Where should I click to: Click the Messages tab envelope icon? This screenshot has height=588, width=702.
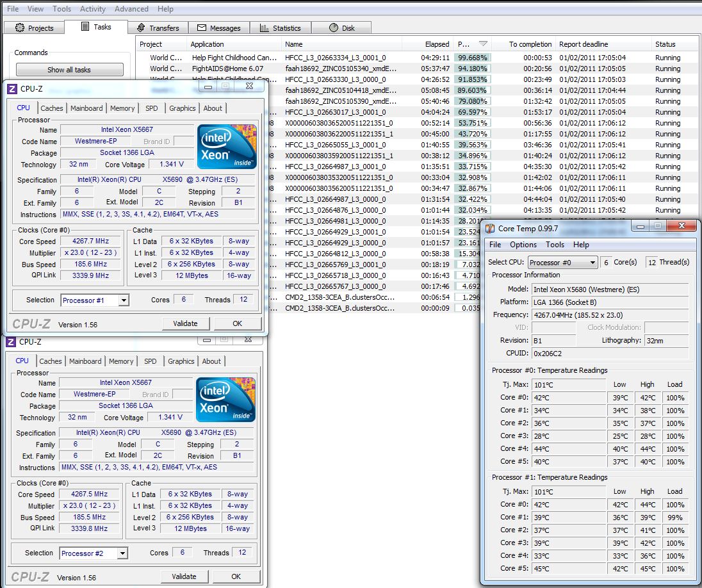202,28
